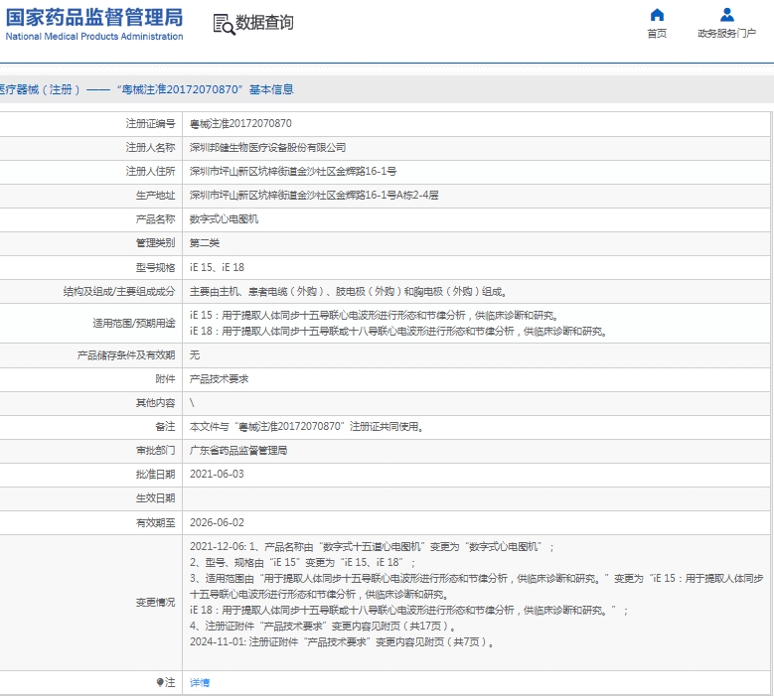Click change item 2 about 型号、规格
This screenshot has height=700, width=774.
click(303, 562)
